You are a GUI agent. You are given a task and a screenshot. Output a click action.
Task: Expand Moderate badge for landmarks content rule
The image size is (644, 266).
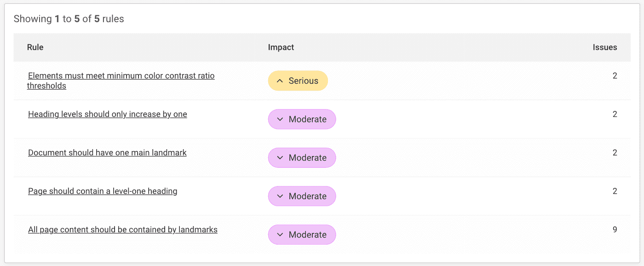[x=302, y=235]
